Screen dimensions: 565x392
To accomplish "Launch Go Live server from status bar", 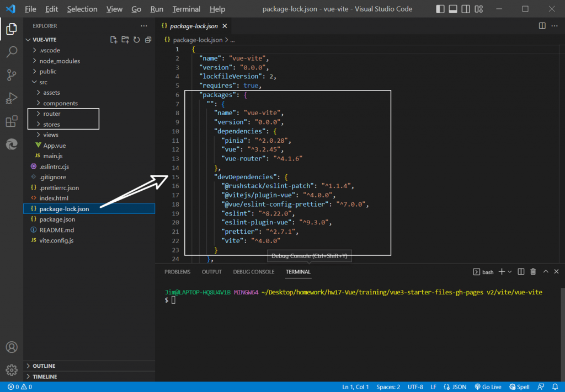I will (x=488, y=387).
